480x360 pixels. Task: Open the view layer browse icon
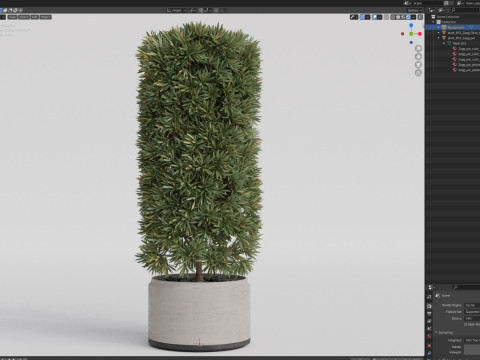tap(460, 3)
